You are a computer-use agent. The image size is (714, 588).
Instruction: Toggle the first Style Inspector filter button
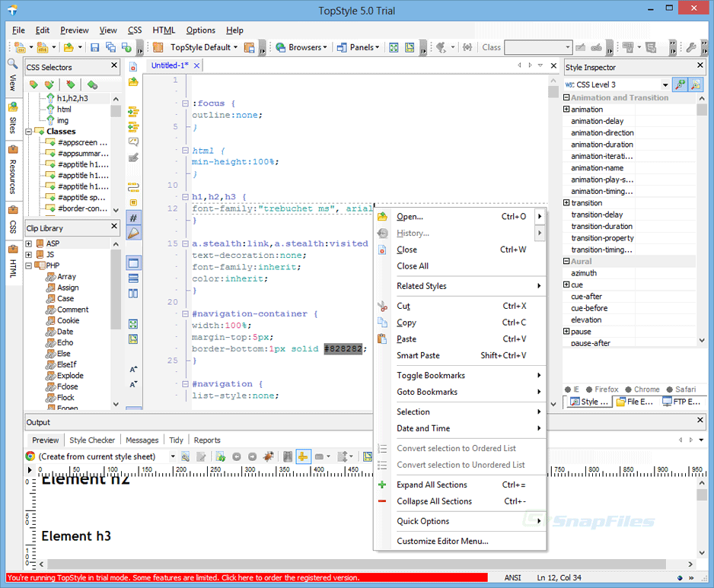[681, 84]
